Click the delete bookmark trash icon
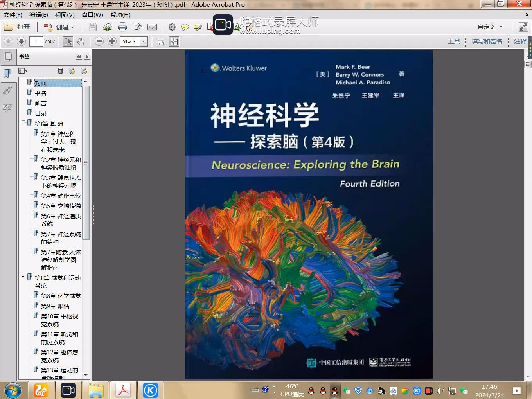 [x=60, y=71]
